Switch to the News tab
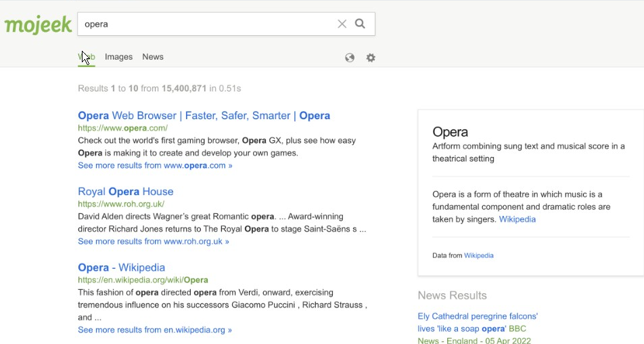Viewport: 644px width, 344px height. pos(153,57)
